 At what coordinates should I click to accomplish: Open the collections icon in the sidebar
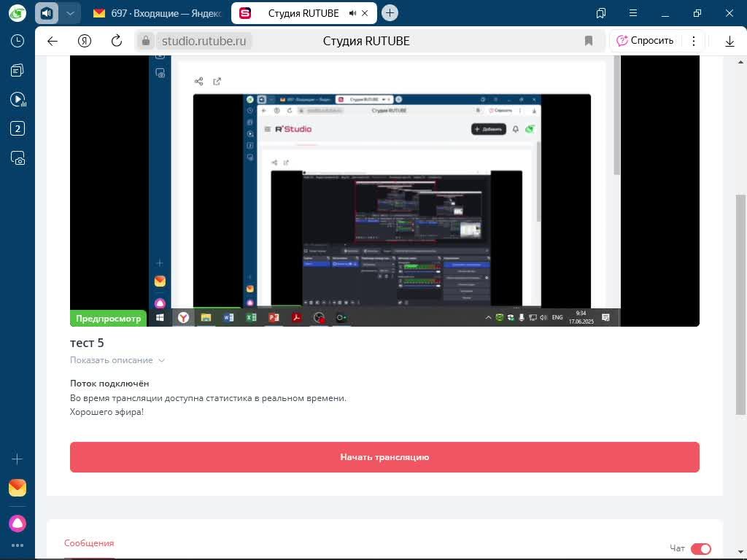[18, 71]
